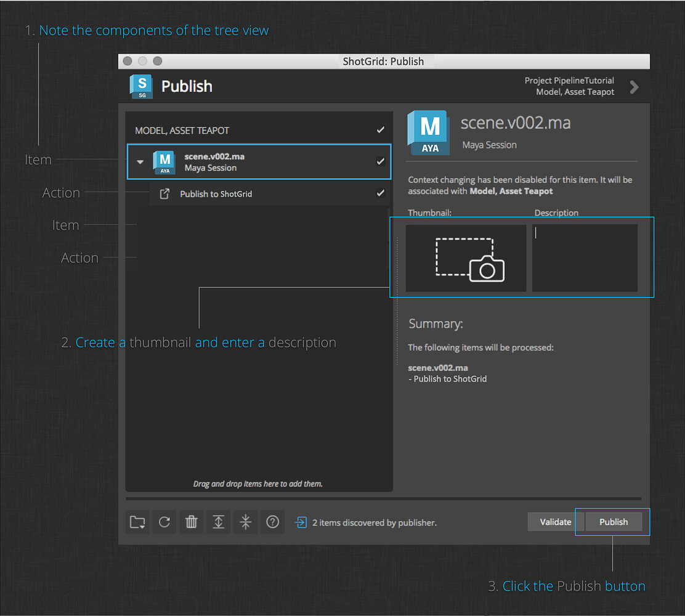Click the expand all items icon
This screenshot has height=616, width=685.
(219, 522)
